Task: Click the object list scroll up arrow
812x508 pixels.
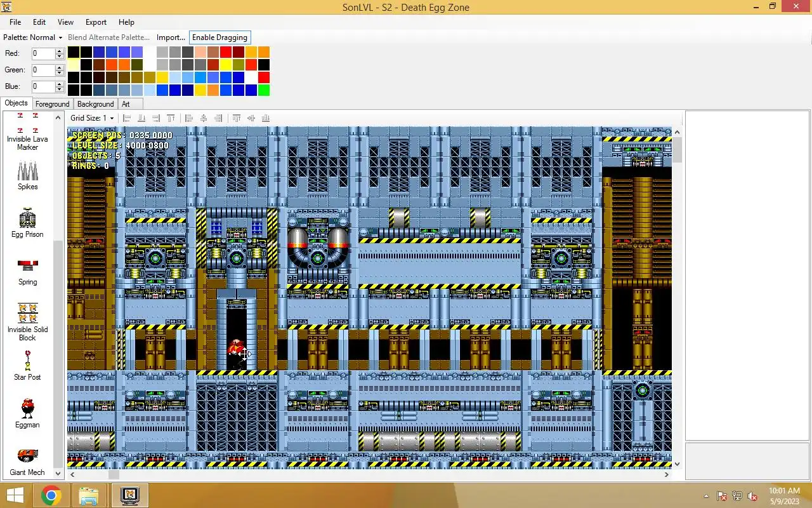Action: 58,117
